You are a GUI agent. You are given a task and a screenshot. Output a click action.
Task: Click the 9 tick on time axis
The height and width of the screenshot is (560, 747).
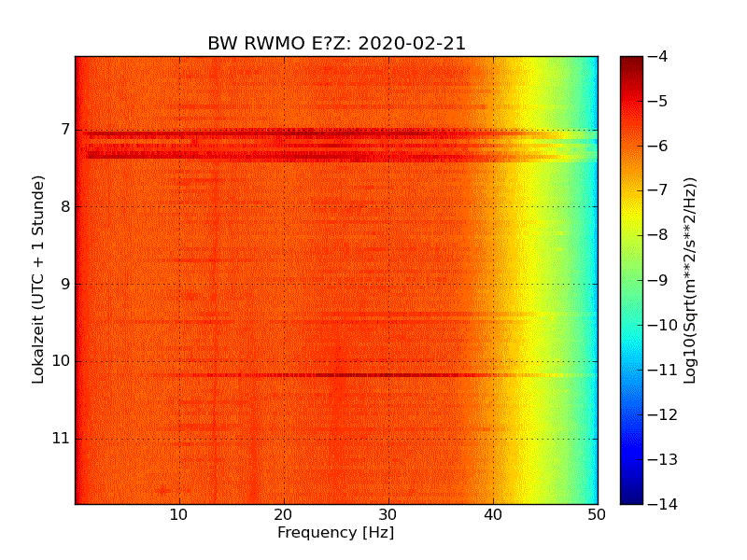click(65, 285)
